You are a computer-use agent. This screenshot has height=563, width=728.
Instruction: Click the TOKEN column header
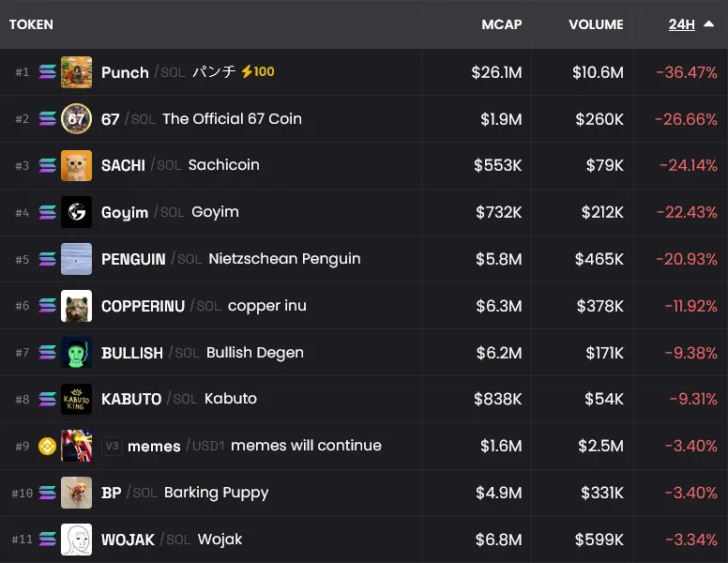31,24
